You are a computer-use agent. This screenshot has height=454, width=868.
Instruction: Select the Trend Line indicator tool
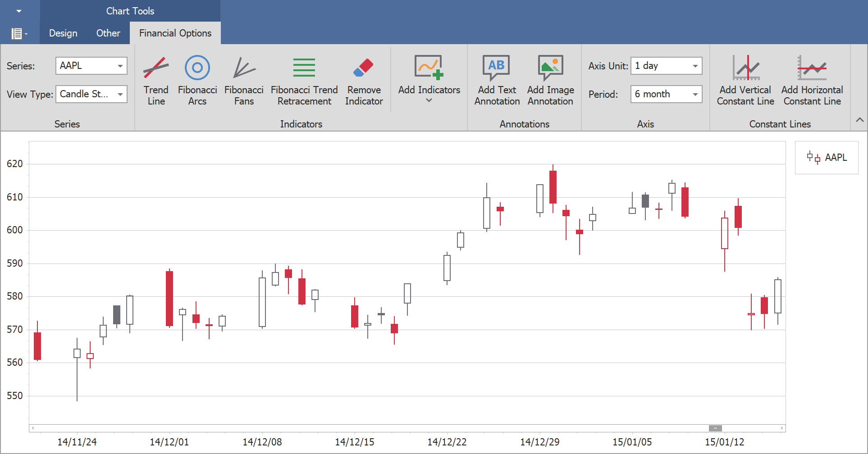[156, 80]
